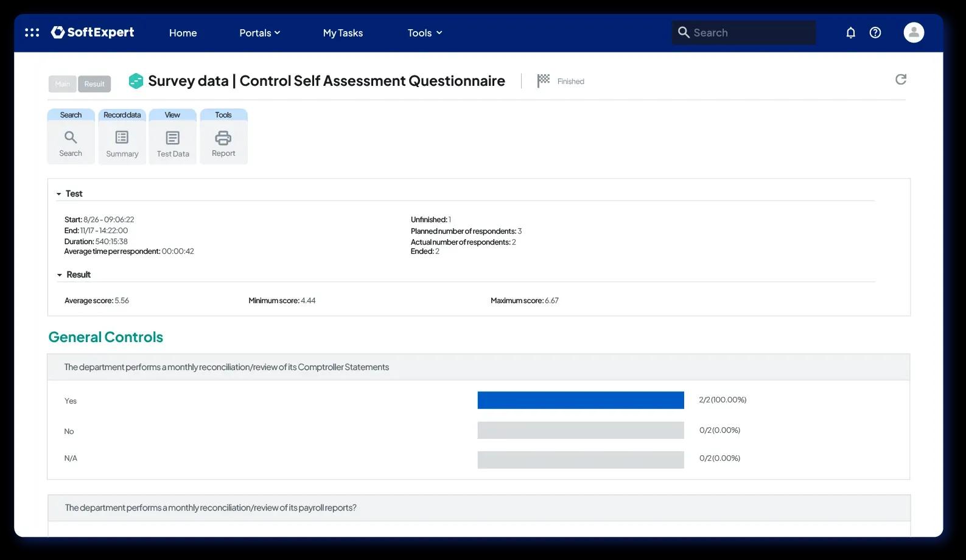Expand the Tools dropdown in navbar
This screenshot has height=560, width=966.
425,33
